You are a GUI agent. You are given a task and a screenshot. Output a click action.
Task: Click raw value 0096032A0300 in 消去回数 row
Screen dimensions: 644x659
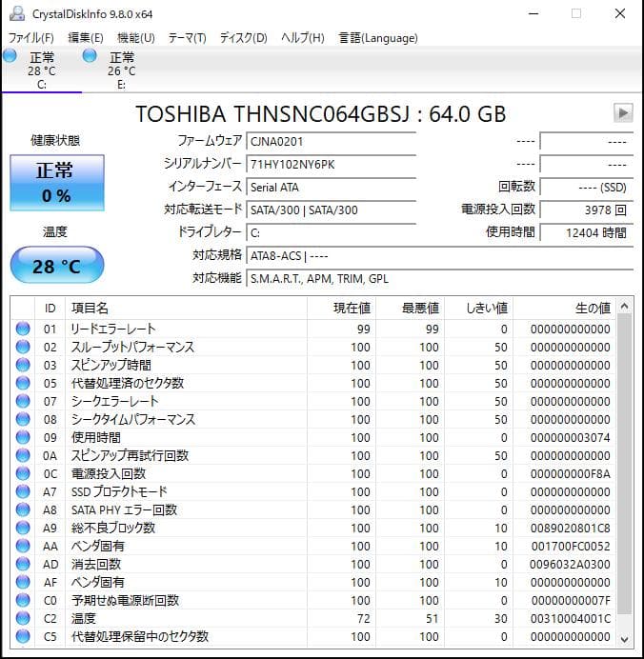coord(570,564)
